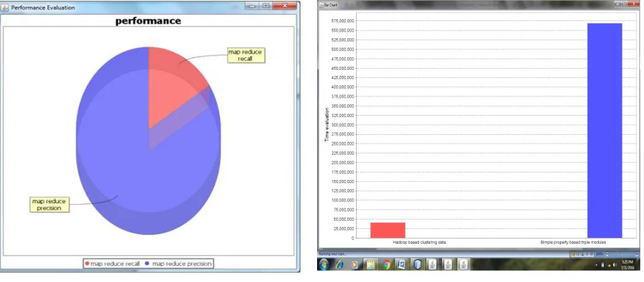This screenshot has width=644, height=282.
Task: Click the 300,000,000 axis value
Action: (x=342, y=124)
